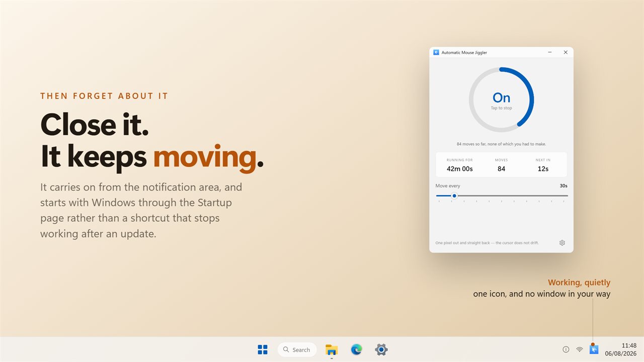Click the Next In 12s countdown

point(543,165)
